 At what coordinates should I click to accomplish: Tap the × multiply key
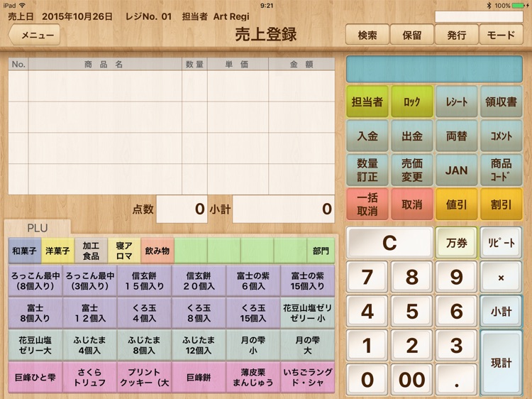(x=501, y=277)
